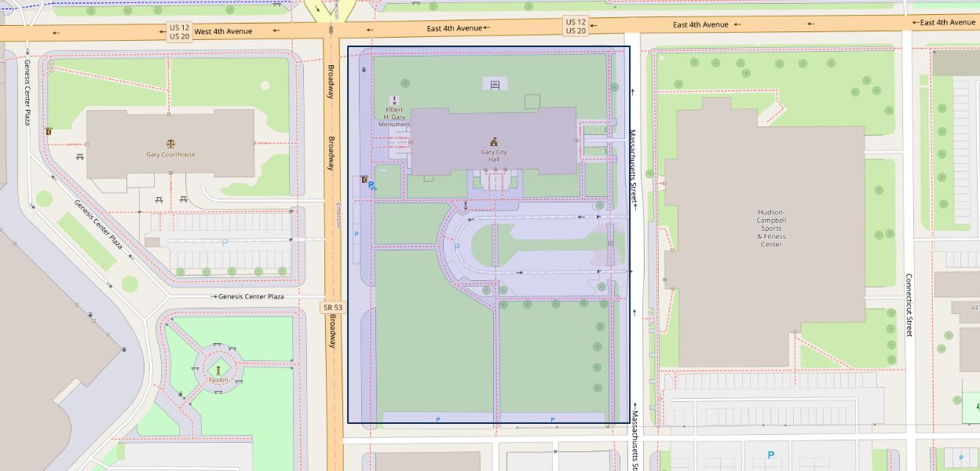Screen dimensions: 980x471
Task: Click the parking P in the courthouse parking lot
Action: coord(225,243)
